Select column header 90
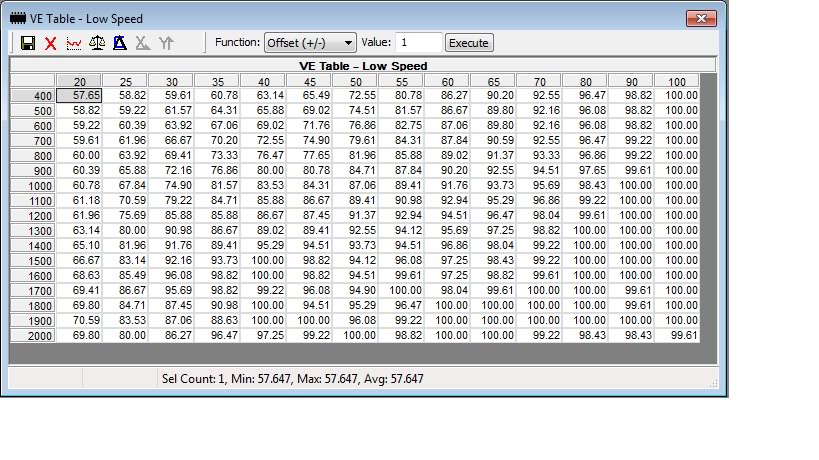Viewport: 819px width, 460px height. click(631, 81)
